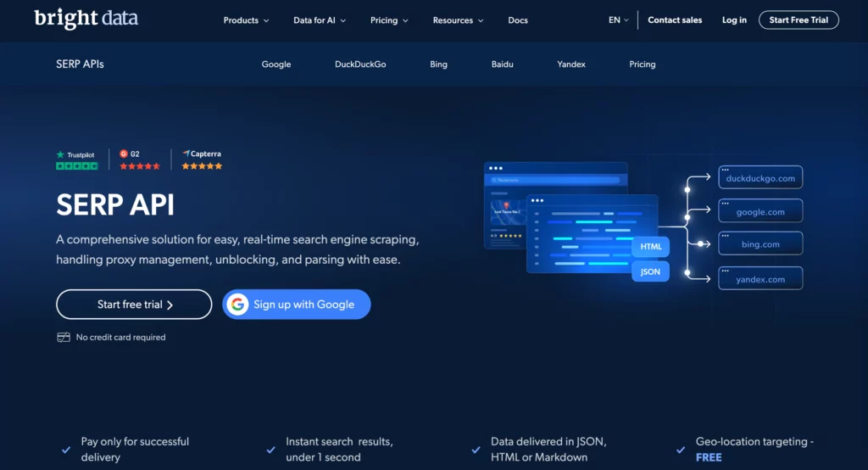Screen dimensions: 868x470
Task: Click the Start Free Trial header button
Action: click(x=798, y=20)
